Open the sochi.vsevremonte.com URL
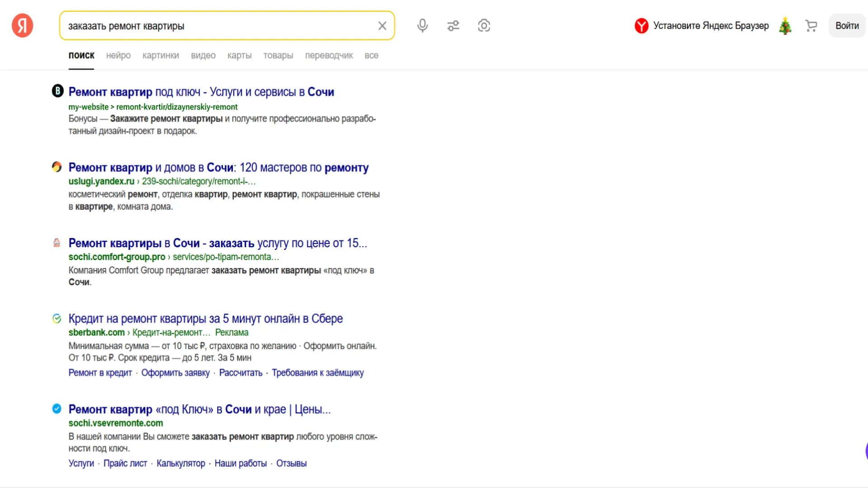The width and height of the screenshot is (868, 488). pos(116,423)
